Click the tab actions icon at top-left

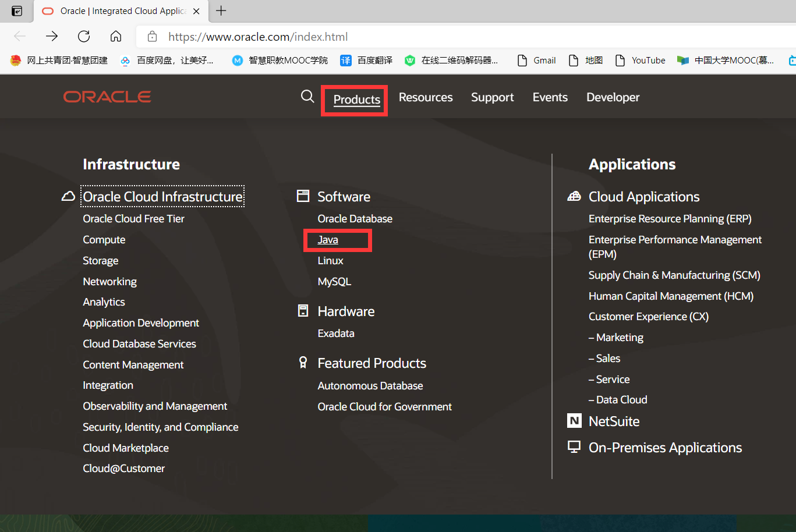[17, 11]
